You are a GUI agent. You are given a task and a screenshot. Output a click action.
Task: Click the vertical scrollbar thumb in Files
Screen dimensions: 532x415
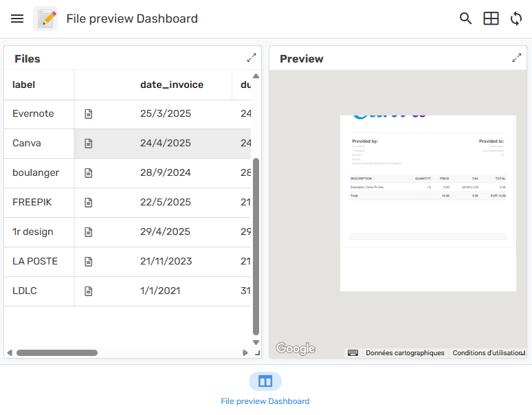click(x=256, y=247)
